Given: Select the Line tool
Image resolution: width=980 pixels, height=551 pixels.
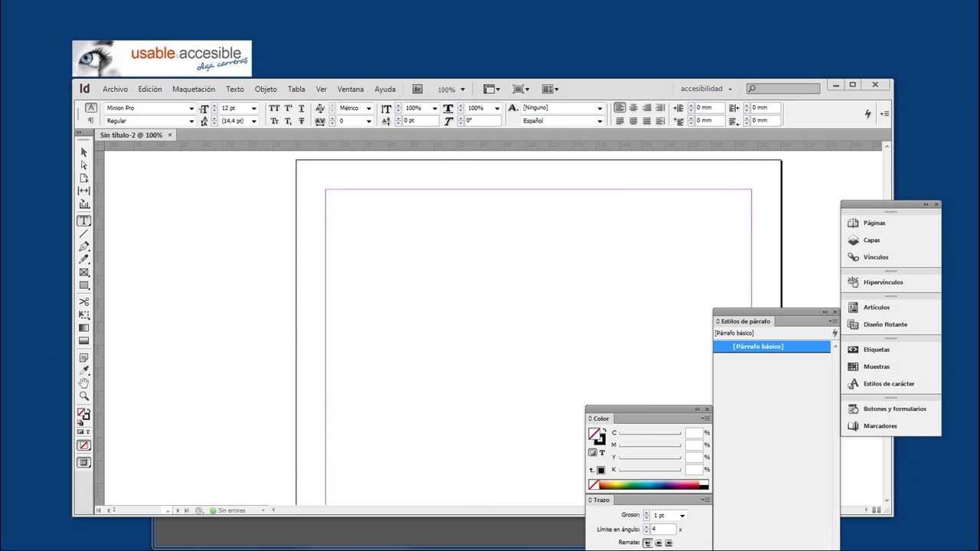Looking at the screenshot, I should coord(84,234).
